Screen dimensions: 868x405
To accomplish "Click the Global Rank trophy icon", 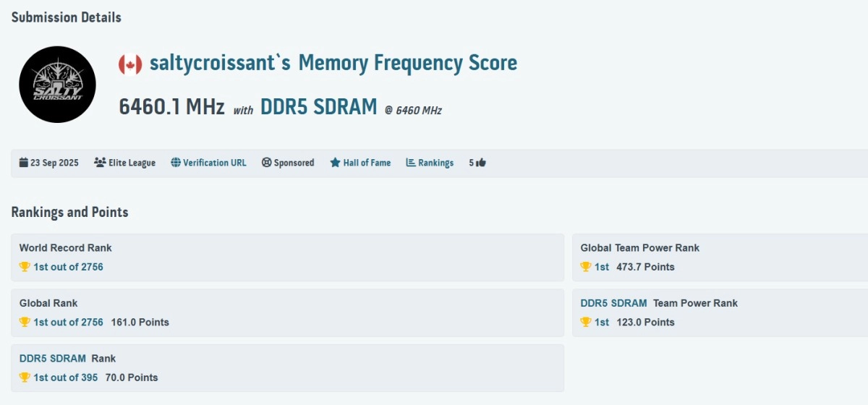I will click(25, 322).
